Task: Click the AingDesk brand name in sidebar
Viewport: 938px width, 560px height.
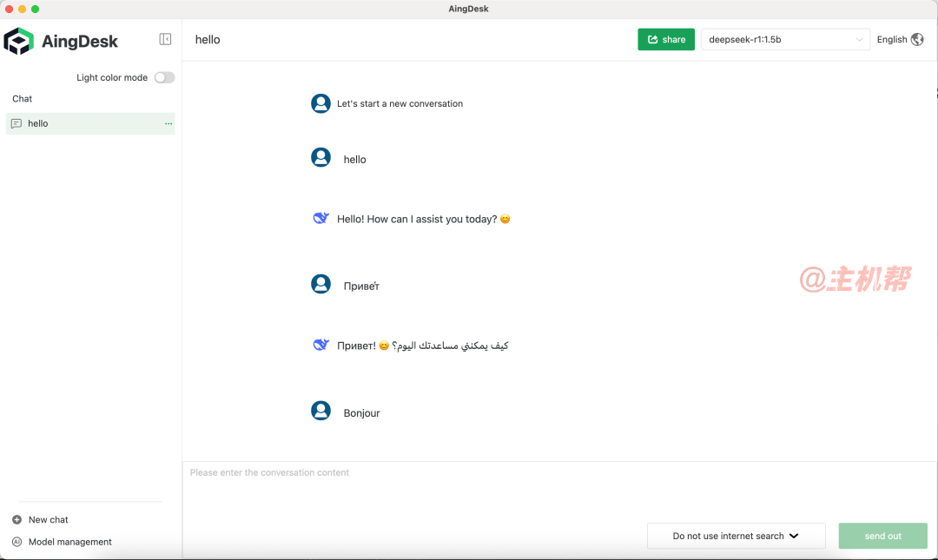Action: tap(80, 42)
